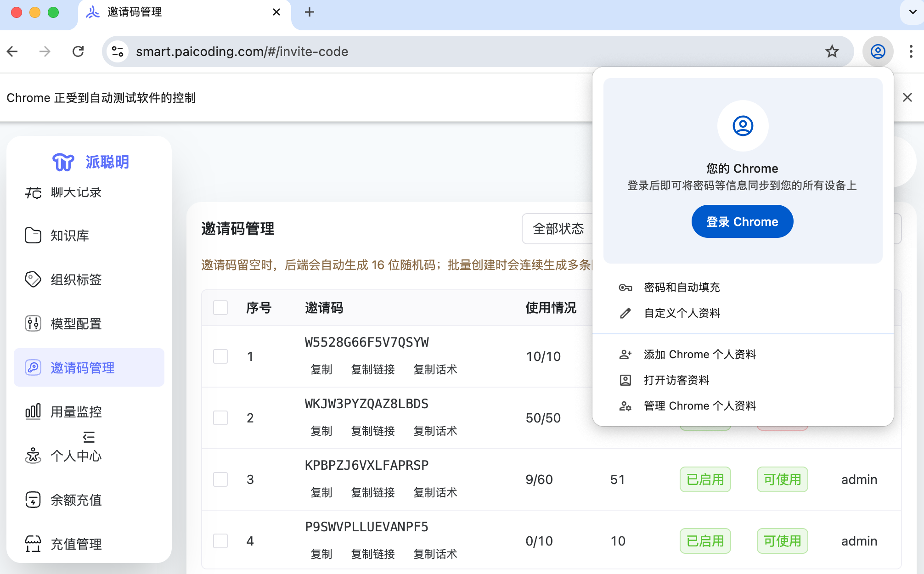This screenshot has width=924, height=574.
Task: Expand the tab search chevron
Action: pos(913,12)
